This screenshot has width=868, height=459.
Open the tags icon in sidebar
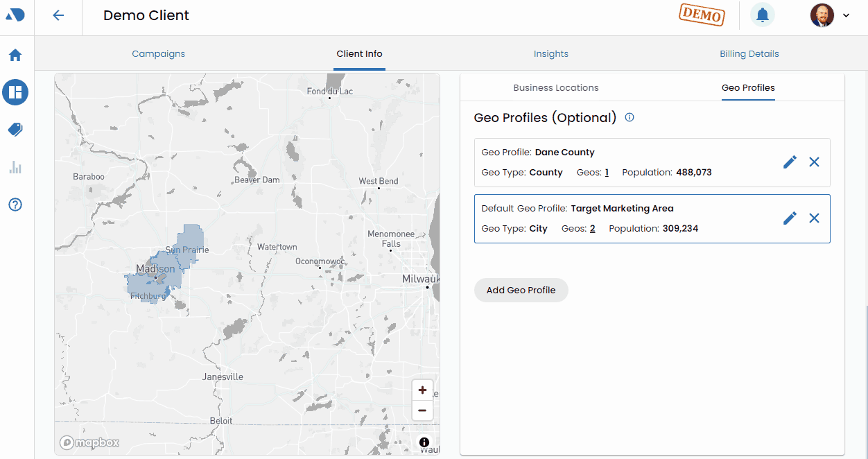15,130
